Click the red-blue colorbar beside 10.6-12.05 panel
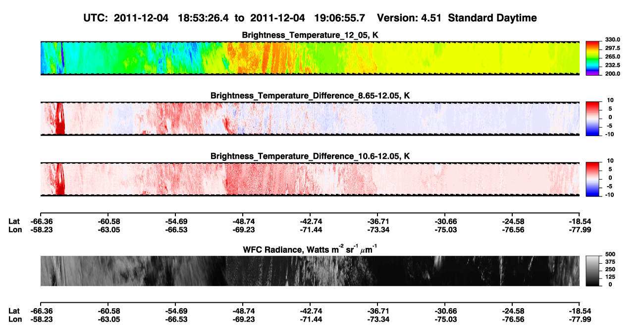644x330 pixels. pos(592,178)
